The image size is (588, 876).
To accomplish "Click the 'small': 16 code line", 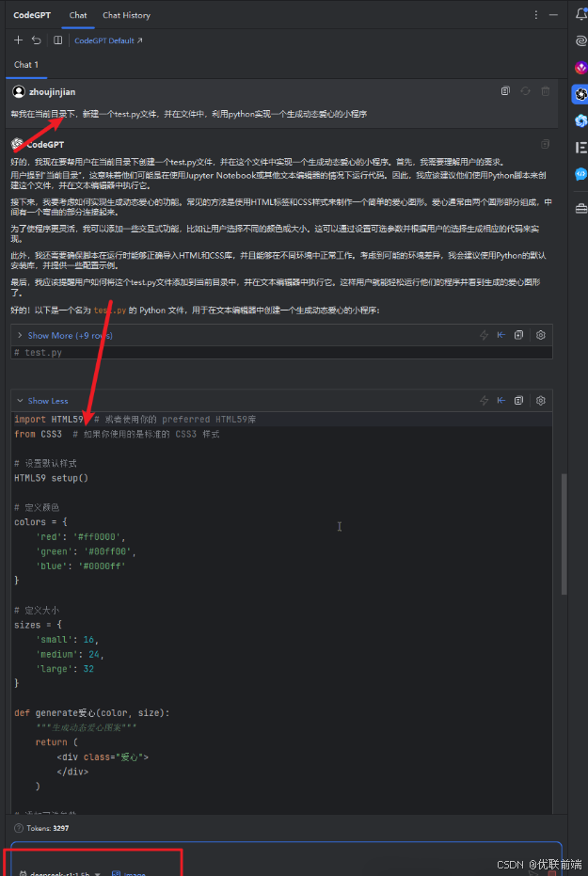I will point(67,639).
